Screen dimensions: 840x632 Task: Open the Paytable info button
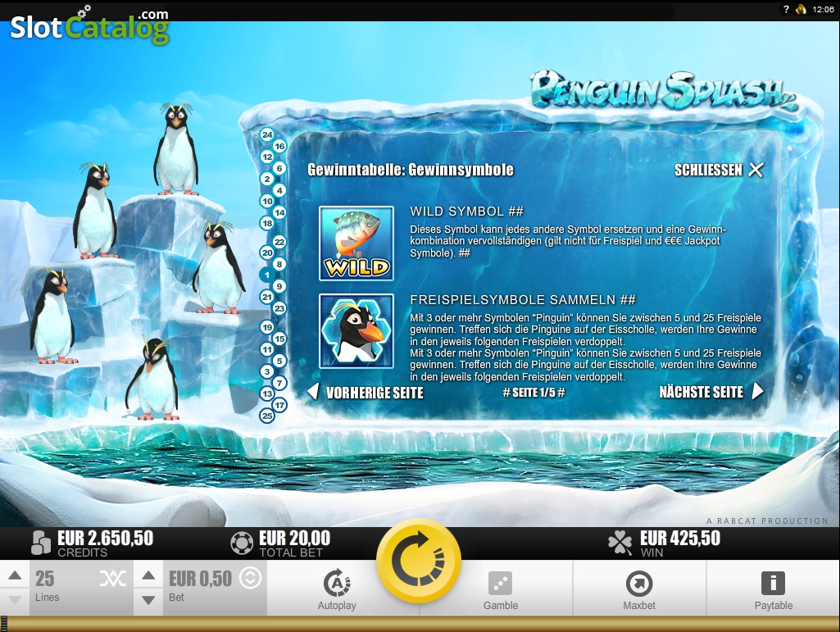pyautogui.click(x=773, y=589)
